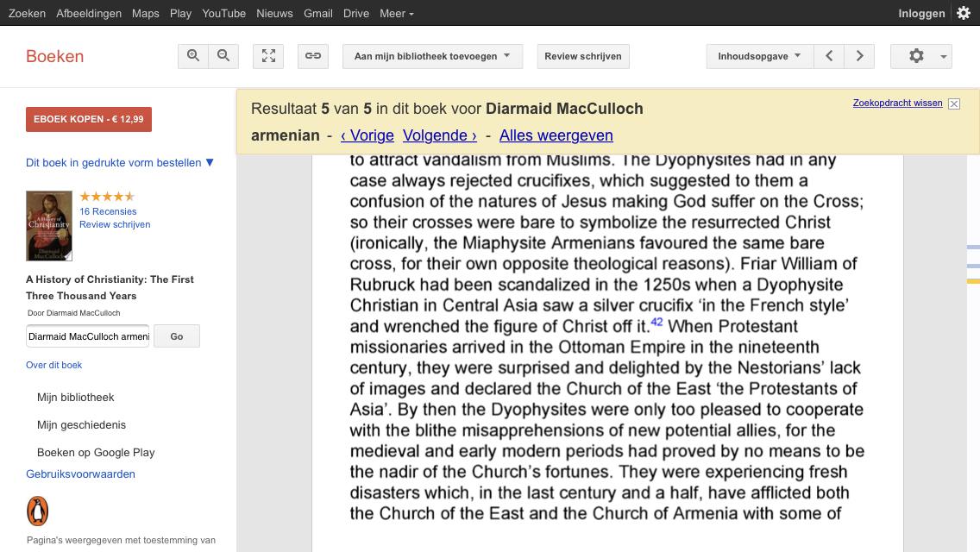Viewport: 980px width, 552px height.
Task: Open Drive in the top bar
Action: click(356, 13)
